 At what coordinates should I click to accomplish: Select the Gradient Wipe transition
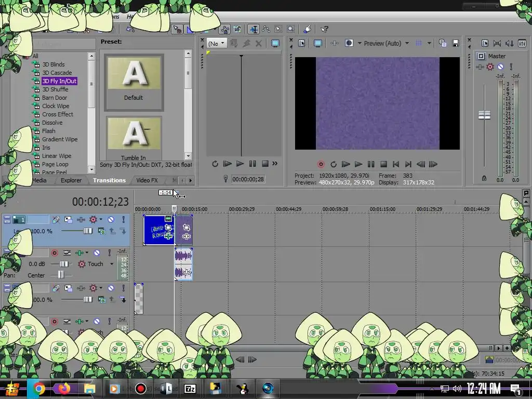point(60,139)
